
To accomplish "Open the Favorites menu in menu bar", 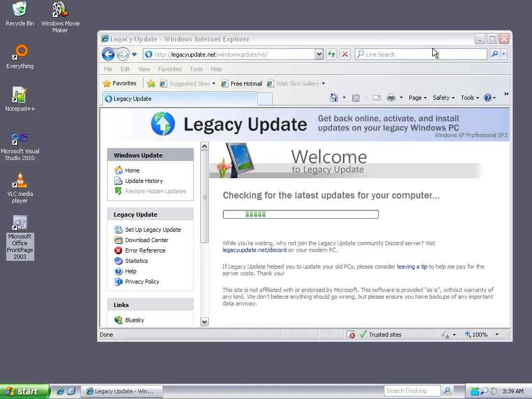I will tap(170, 69).
